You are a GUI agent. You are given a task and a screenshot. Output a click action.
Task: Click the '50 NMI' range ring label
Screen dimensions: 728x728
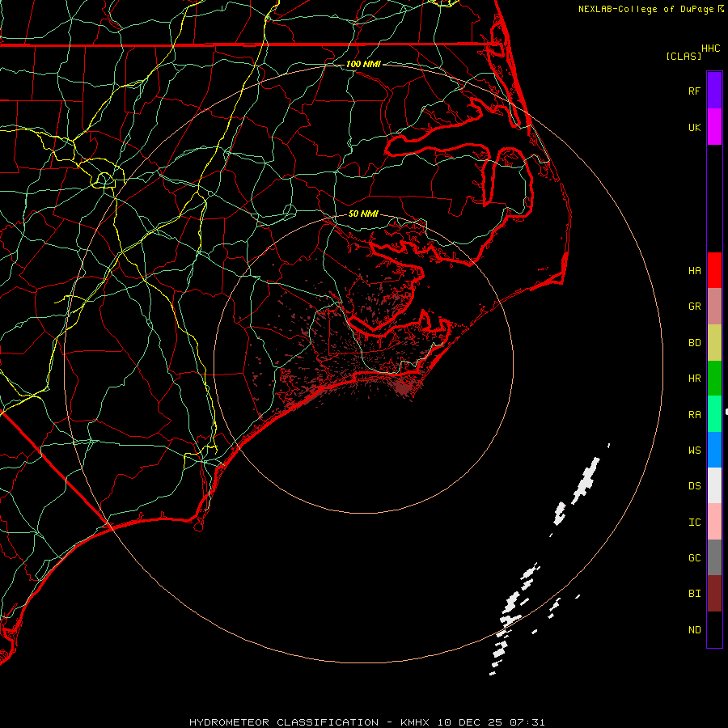(x=363, y=214)
